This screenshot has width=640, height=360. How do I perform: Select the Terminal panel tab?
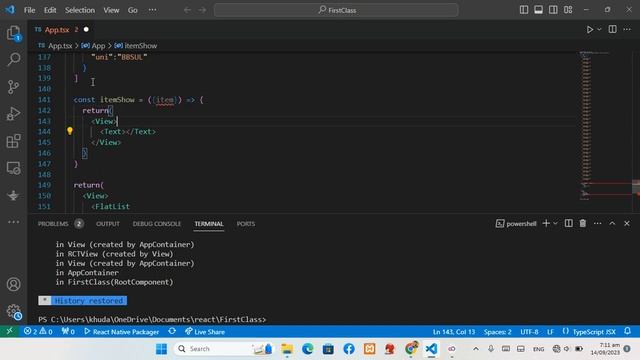point(209,224)
